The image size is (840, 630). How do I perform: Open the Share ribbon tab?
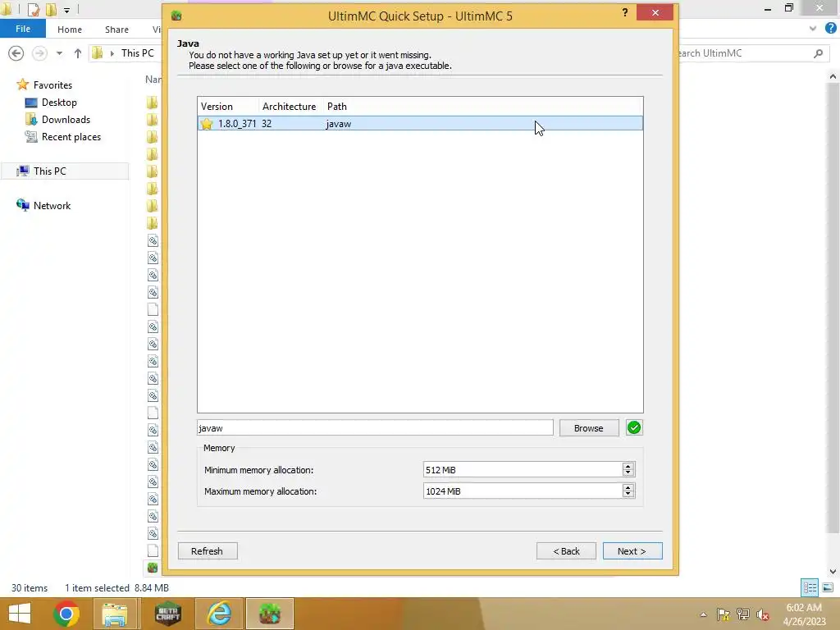point(116,30)
